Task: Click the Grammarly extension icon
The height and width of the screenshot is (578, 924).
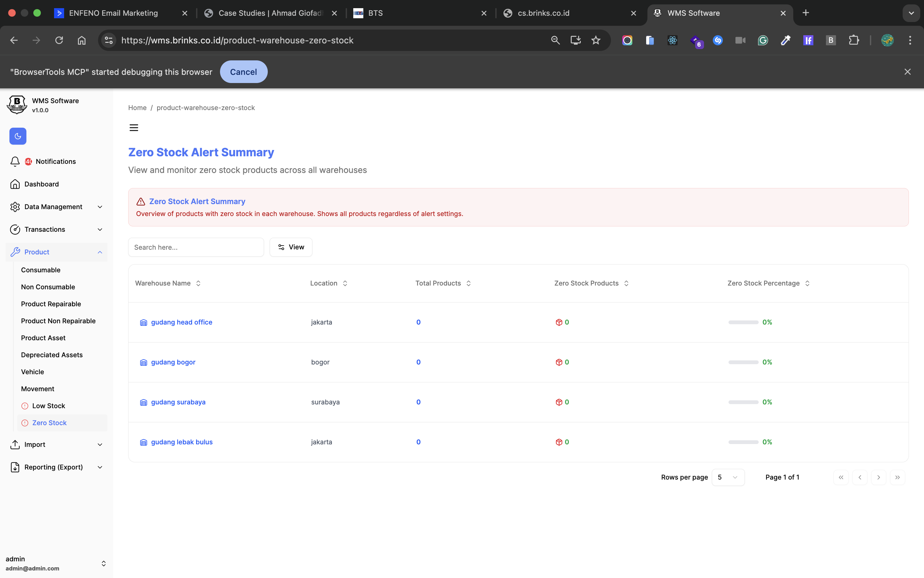Action: click(x=763, y=40)
